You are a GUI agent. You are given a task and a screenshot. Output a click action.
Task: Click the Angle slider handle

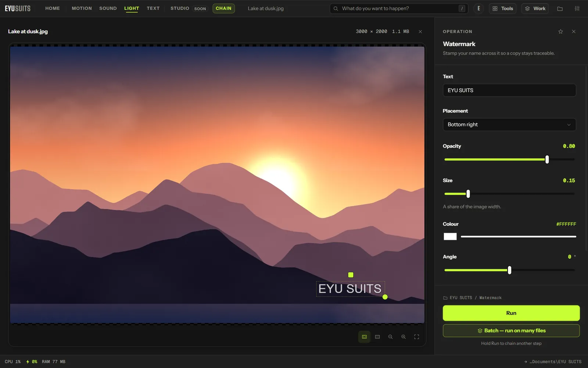click(509, 270)
